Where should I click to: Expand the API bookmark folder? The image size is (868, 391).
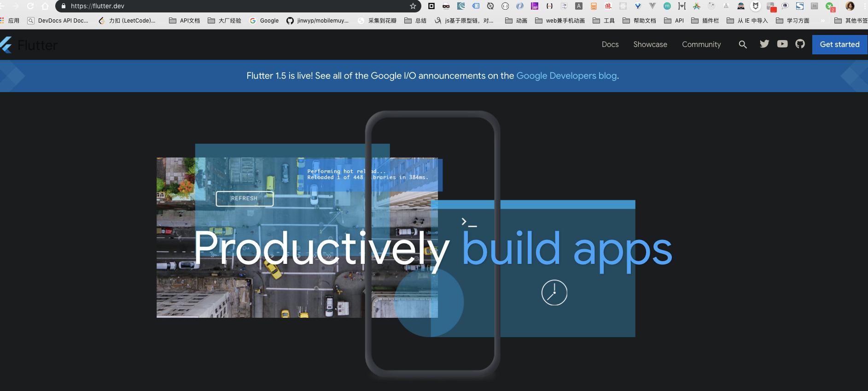674,21
